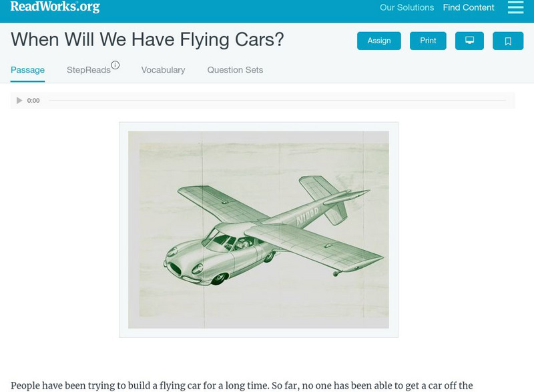Go to the ReadWorks.org home logo
Image resolution: width=534 pixels, height=392 pixels.
[55, 7]
